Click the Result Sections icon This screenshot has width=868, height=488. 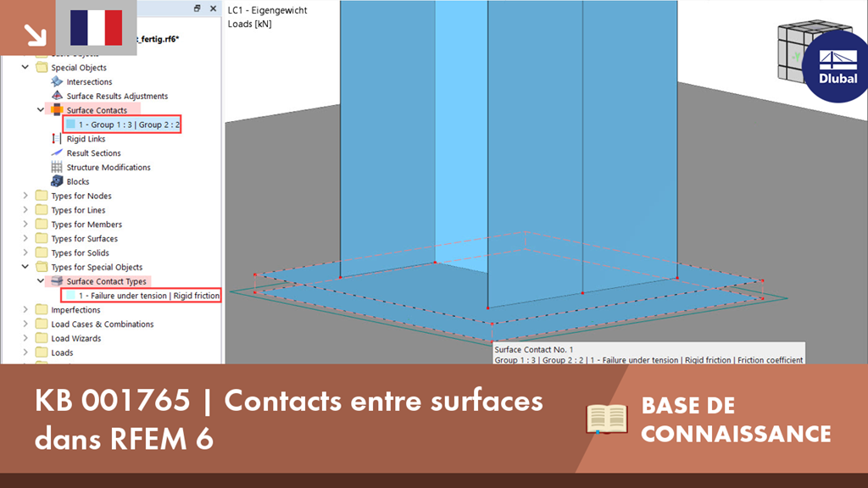(57, 152)
